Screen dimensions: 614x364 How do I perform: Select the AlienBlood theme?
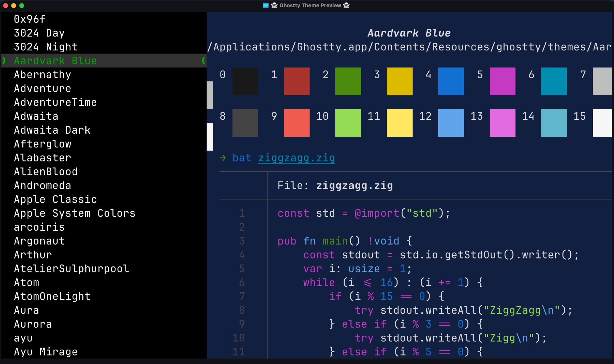click(x=46, y=172)
